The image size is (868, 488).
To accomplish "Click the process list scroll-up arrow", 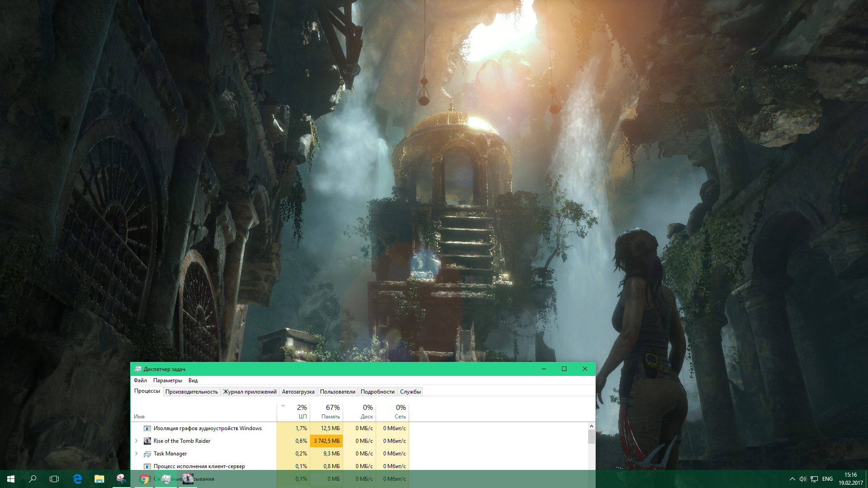I will pyautogui.click(x=591, y=427).
